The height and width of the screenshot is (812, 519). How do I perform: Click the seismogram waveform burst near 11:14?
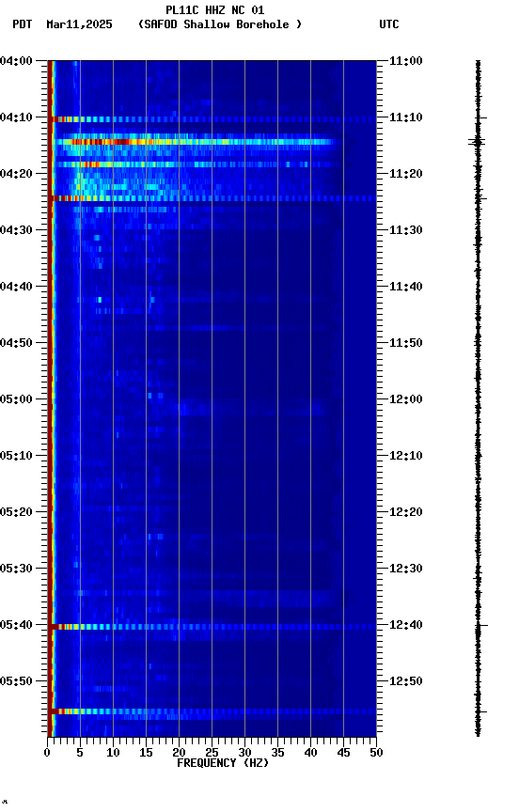tap(478, 141)
